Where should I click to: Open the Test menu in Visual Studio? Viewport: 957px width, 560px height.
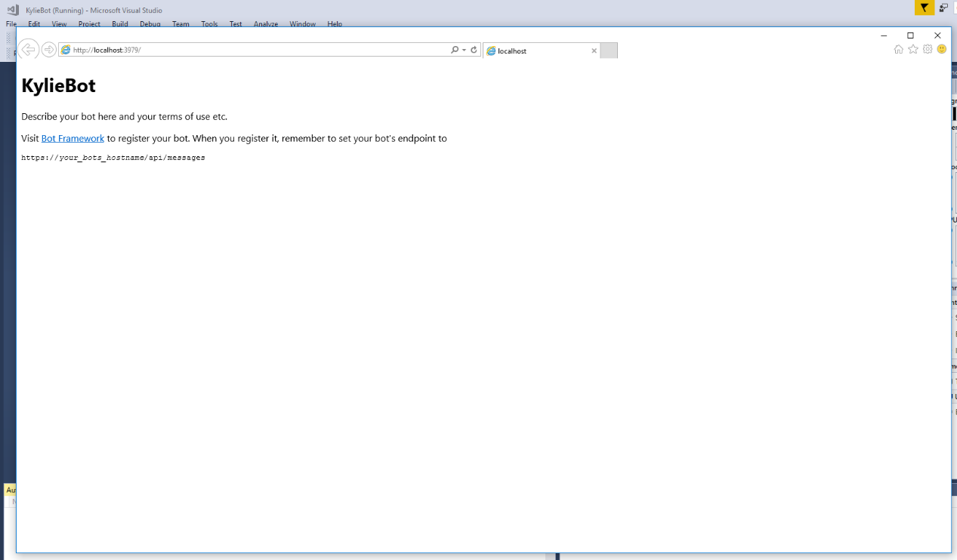click(x=236, y=24)
